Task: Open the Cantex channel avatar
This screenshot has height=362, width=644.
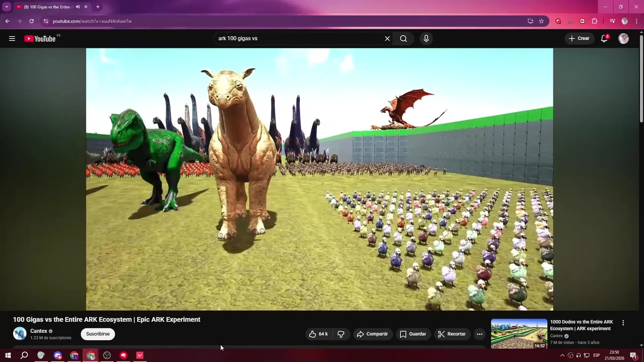Action: pos(20,334)
